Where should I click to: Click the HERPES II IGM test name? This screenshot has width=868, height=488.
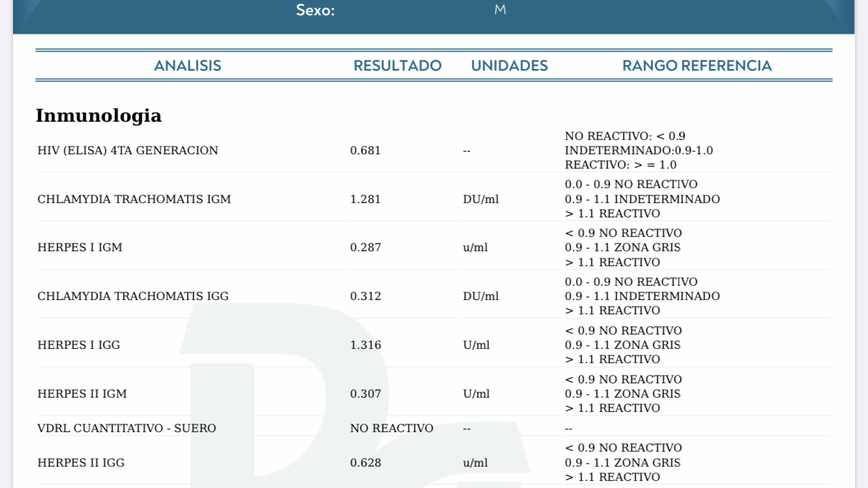pos(82,394)
